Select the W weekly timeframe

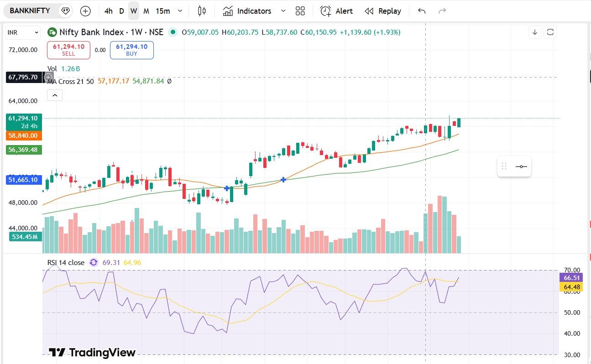[x=134, y=11]
